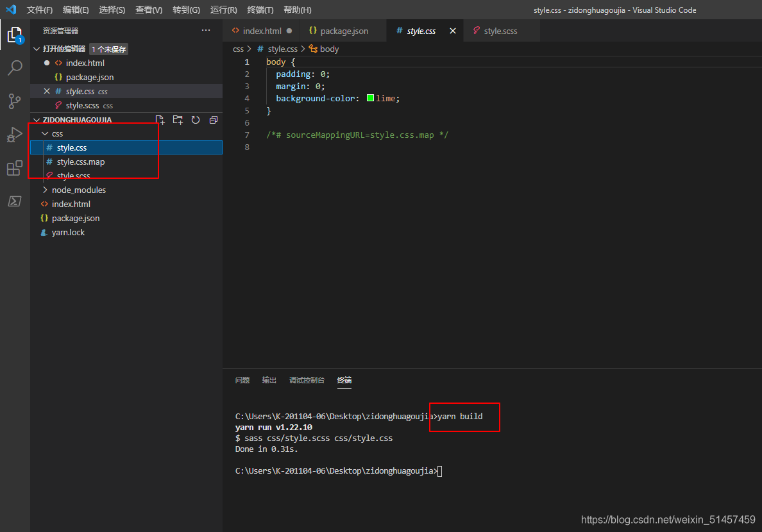Screen dimensions: 762x532
Task: Switch to the index.html editor tab
Action: [262, 31]
